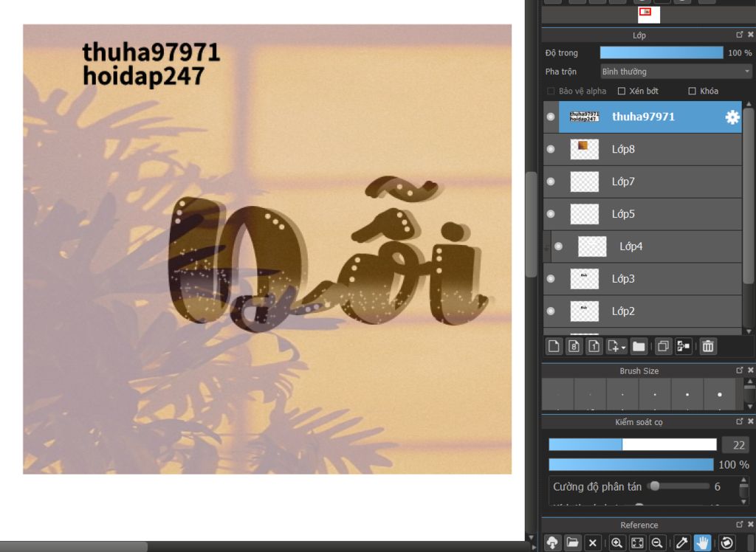Pop out the Lớp panel
Viewport: 756px width, 552px height.
(x=740, y=35)
